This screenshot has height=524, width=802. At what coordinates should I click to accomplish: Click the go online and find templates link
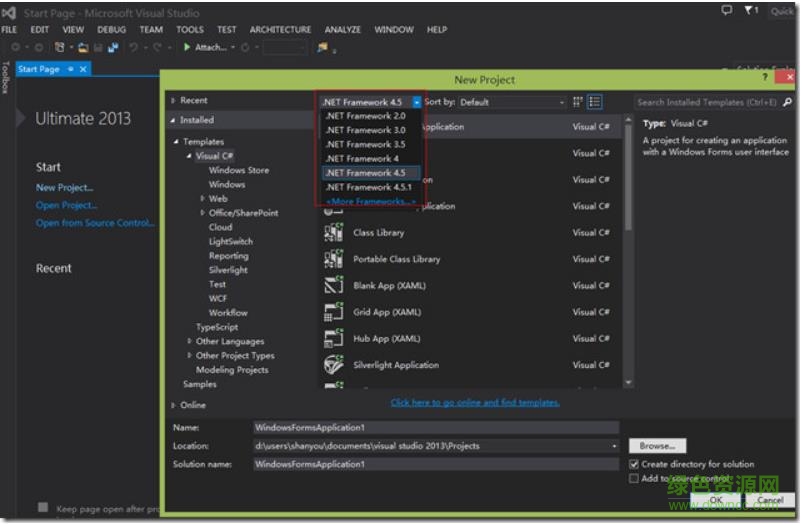475,403
